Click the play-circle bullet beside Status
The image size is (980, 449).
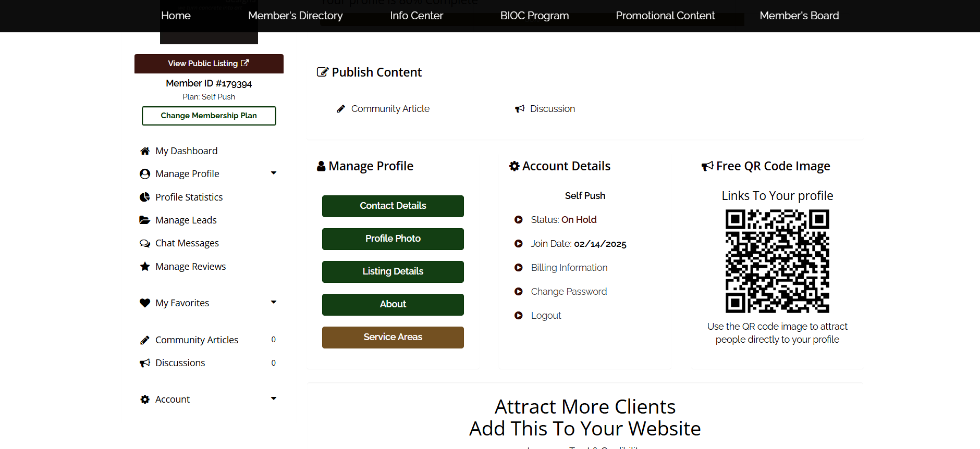tap(519, 220)
